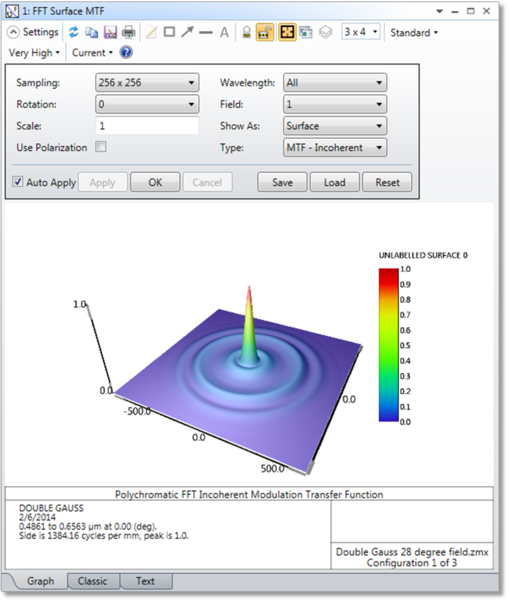This screenshot has height=601, width=509.
Task: Click the Save graphic icon
Action: (x=110, y=32)
